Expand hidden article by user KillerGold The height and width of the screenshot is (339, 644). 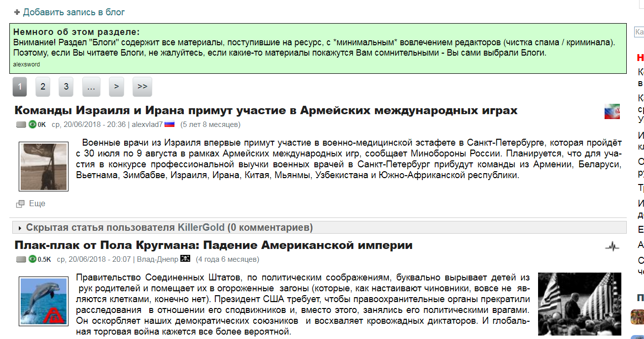[169, 227]
